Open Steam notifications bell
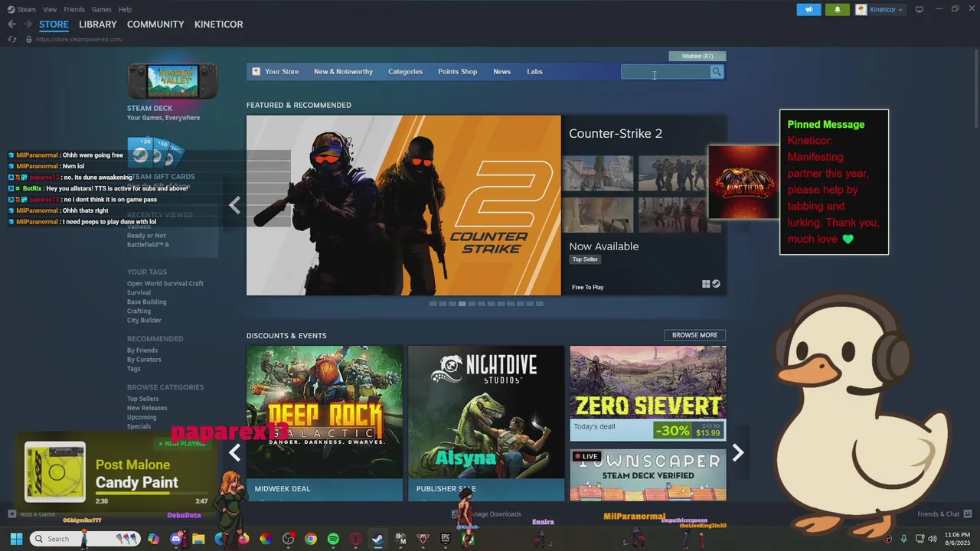Screen dimensions: 980x551 tap(837, 9)
